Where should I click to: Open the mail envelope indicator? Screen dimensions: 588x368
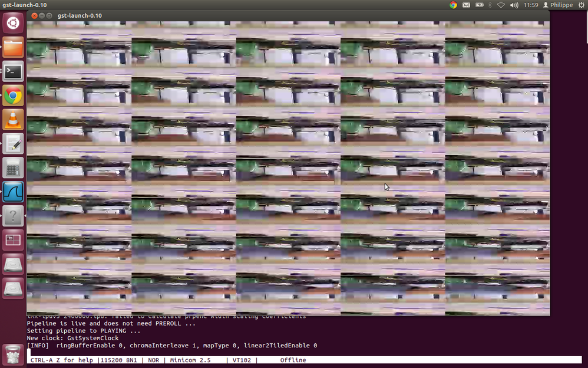[466, 5]
